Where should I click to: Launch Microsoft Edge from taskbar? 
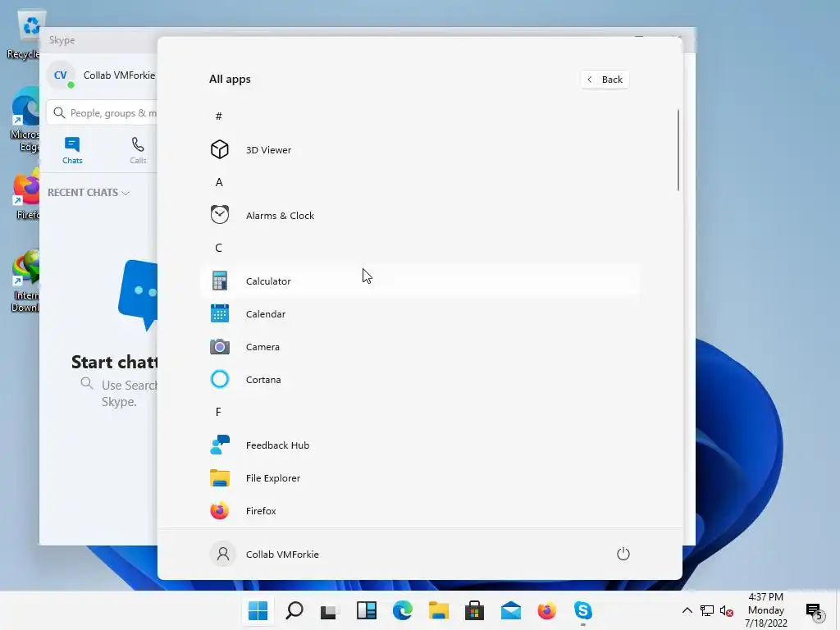[x=402, y=610]
